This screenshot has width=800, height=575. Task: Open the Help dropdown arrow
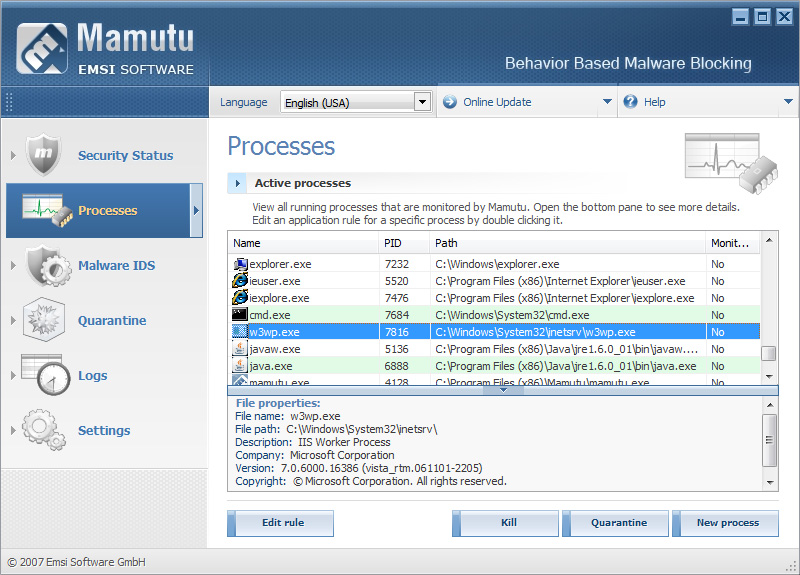[x=788, y=102]
